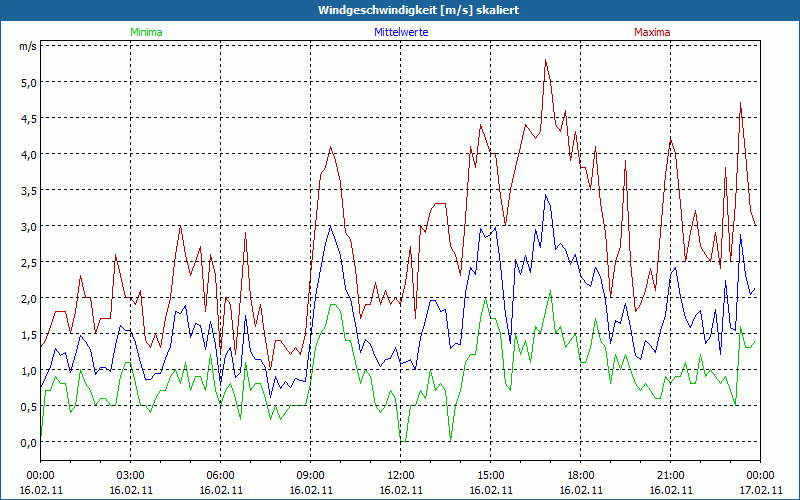Click the green Minima dip at 12:00

[403, 441]
